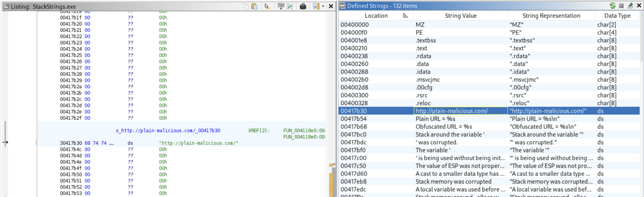Select the .data row at 00400260

489,64
